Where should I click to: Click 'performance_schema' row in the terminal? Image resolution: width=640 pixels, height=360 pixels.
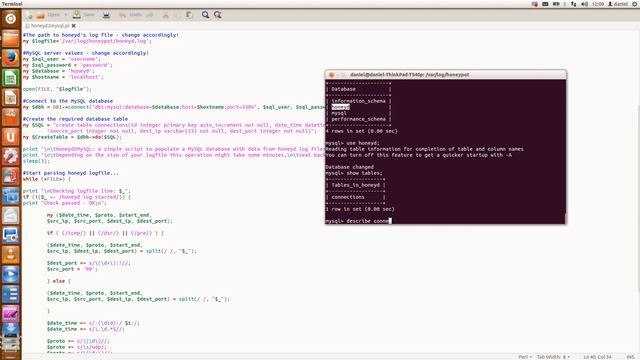(358, 119)
